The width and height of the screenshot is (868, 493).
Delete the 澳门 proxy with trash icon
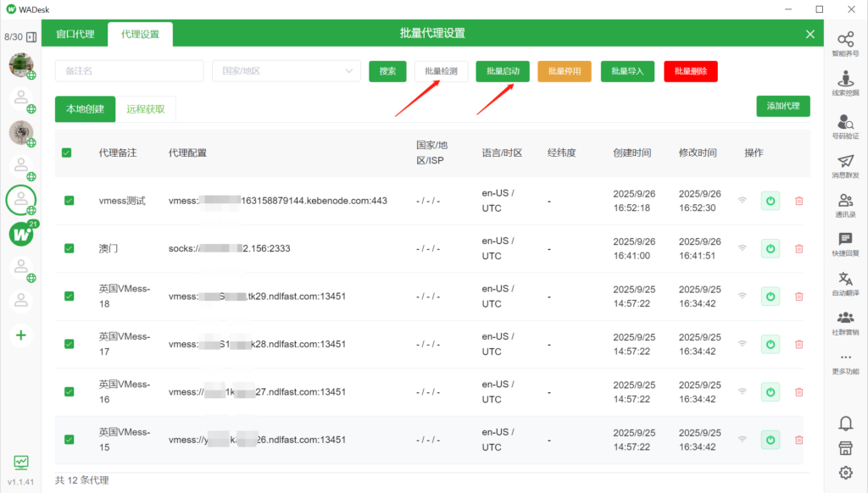click(798, 248)
